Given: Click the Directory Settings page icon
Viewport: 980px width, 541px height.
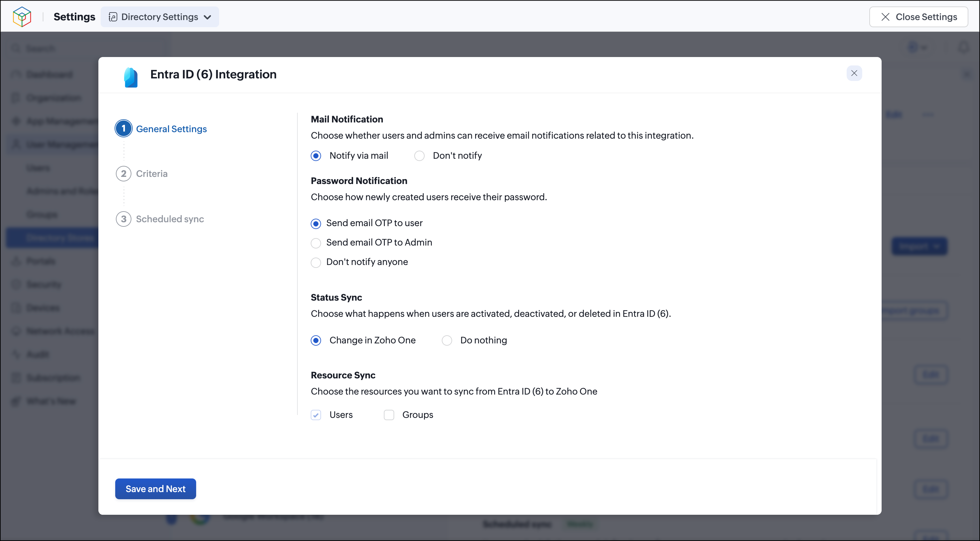Looking at the screenshot, I should [x=113, y=17].
